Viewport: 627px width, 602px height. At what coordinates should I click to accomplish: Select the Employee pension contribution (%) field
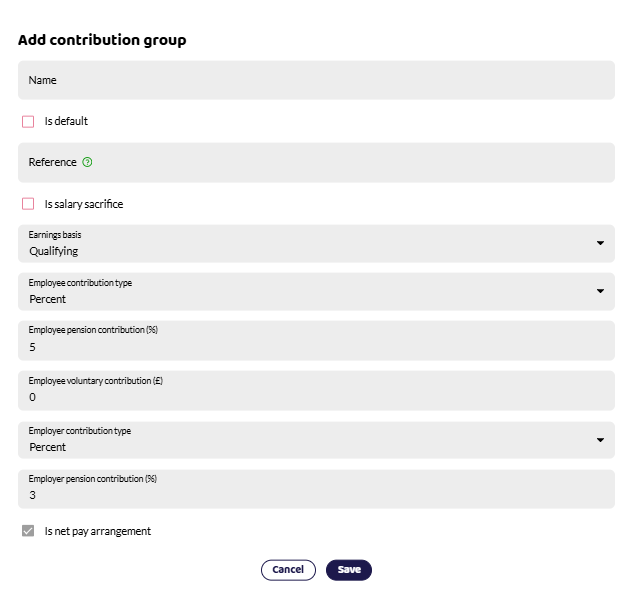tap(316, 340)
